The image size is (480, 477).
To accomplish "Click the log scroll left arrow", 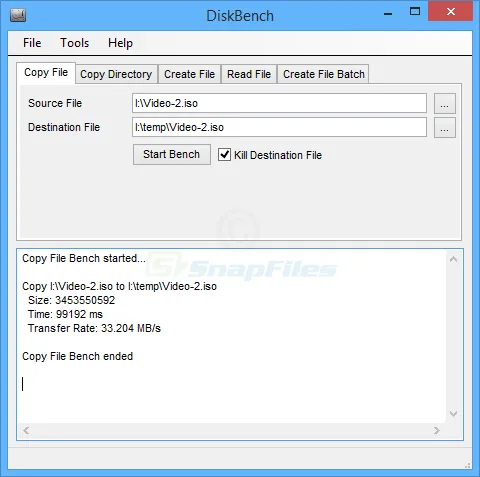I will 26,430.
